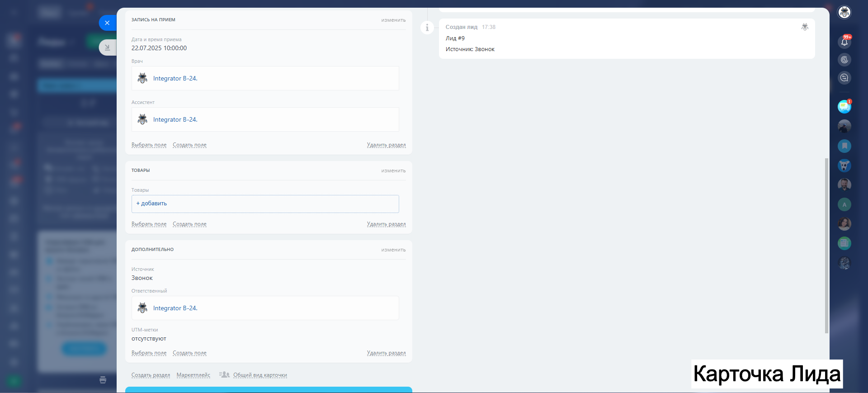
Task: Click the timeline timestamp 17:38
Action: (x=489, y=27)
